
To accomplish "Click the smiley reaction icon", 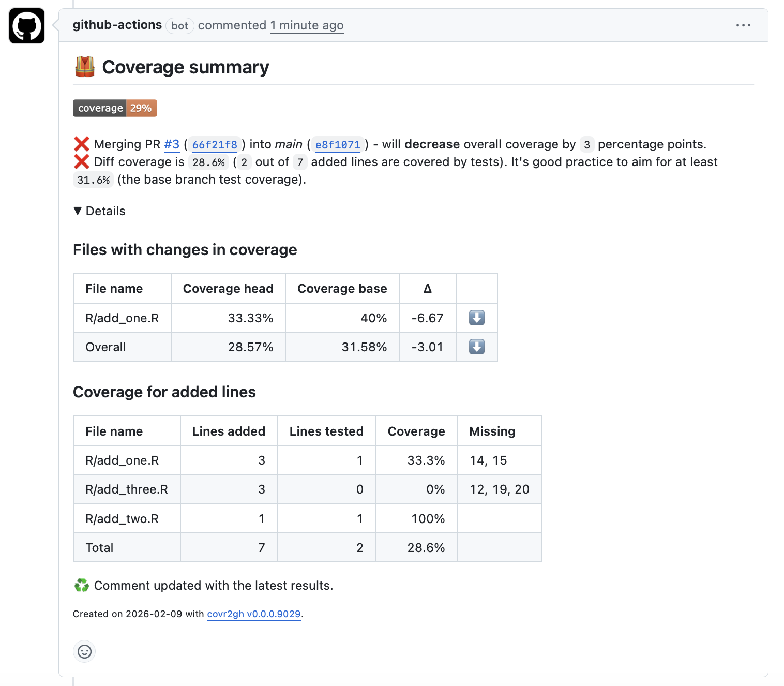I will tap(84, 652).
